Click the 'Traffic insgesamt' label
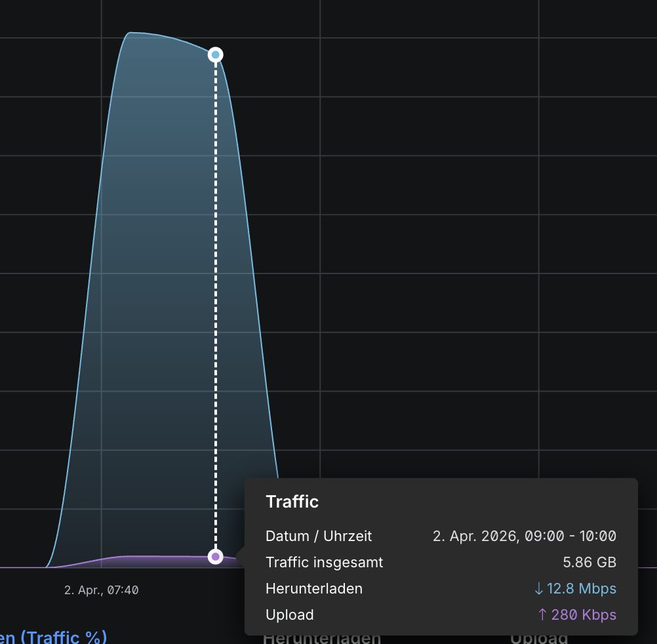The image size is (657, 644). click(x=325, y=562)
